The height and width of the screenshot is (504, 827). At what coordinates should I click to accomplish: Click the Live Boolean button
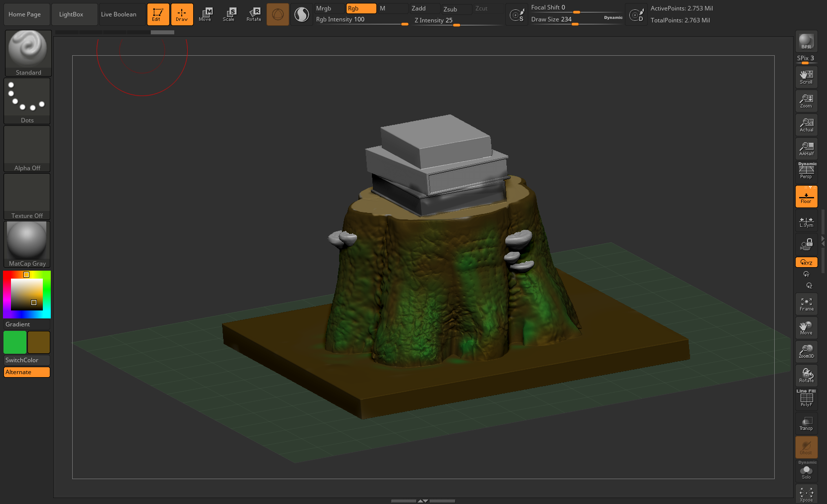pos(118,14)
